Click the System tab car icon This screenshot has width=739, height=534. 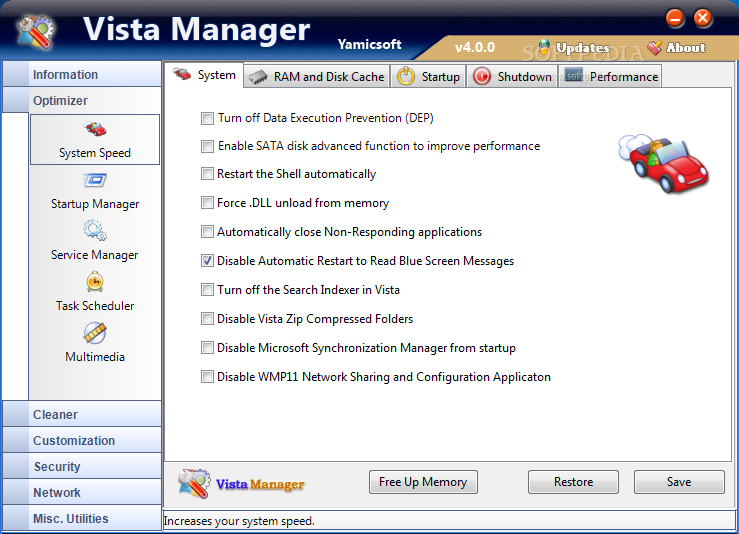click(182, 74)
